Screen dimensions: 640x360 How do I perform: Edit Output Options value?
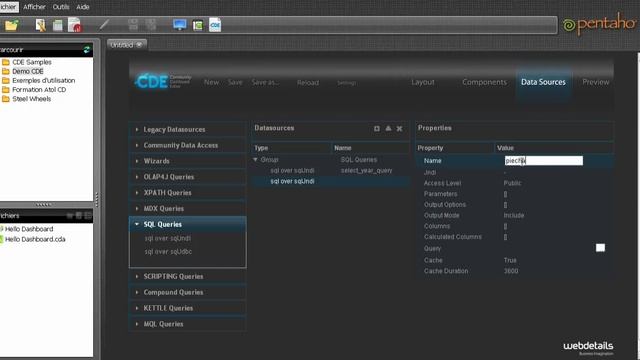pos(505,205)
